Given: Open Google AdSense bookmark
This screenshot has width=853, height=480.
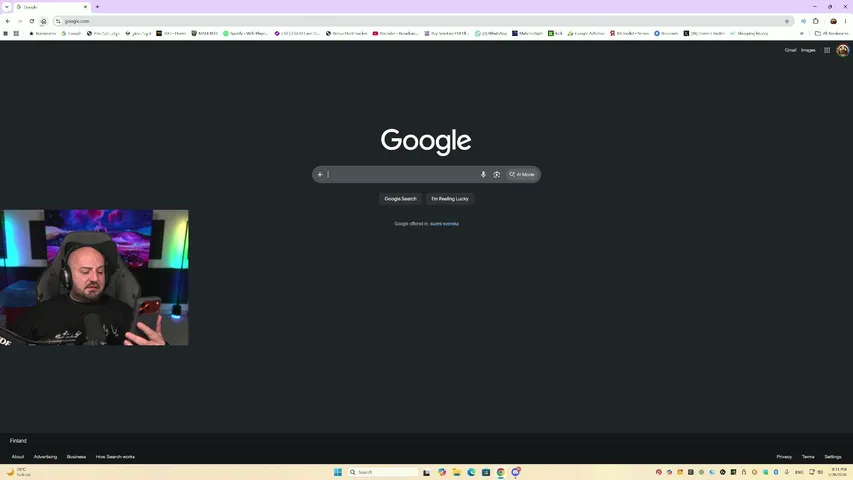Looking at the screenshot, I should coord(586,33).
